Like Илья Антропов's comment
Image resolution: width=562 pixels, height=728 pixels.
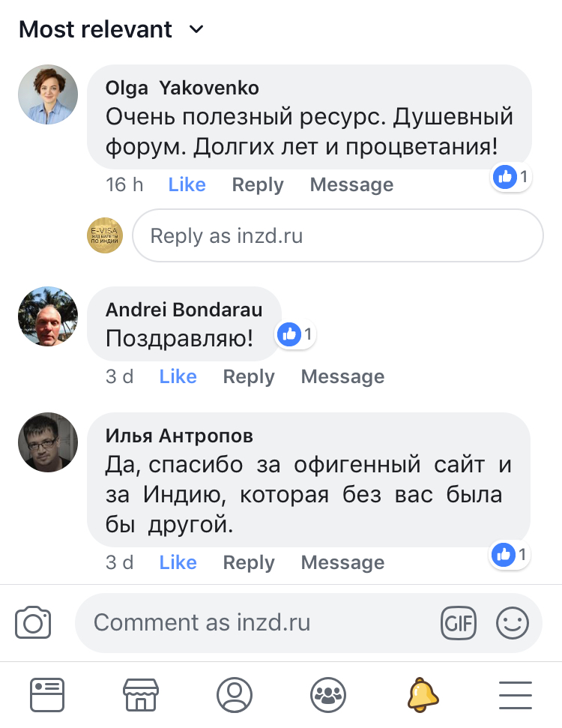click(178, 562)
